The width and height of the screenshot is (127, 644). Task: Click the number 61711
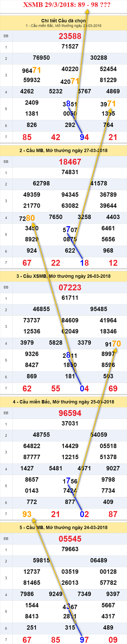[70, 298]
